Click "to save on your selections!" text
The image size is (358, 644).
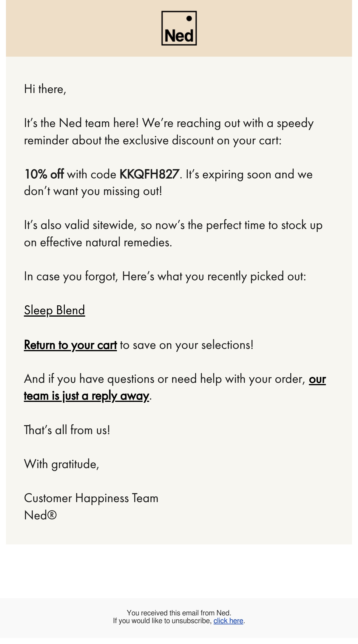point(187,345)
